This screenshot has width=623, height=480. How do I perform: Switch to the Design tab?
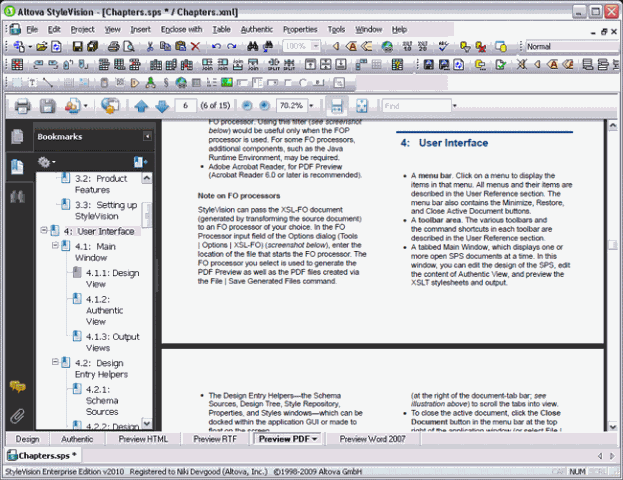[x=27, y=439]
